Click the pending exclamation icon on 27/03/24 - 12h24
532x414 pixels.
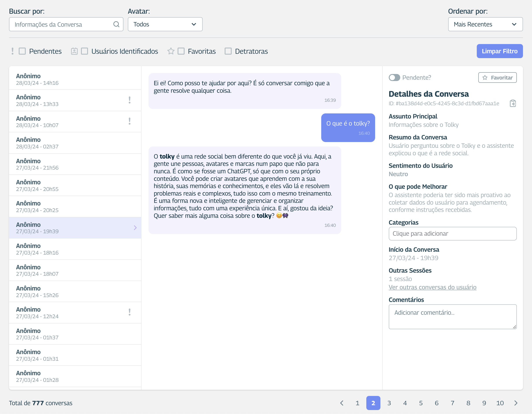[x=130, y=312]
